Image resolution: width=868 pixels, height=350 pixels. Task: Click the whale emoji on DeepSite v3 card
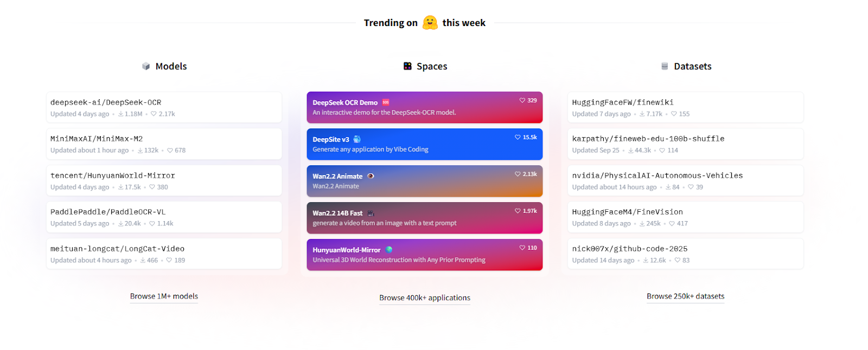click(357, 139)
